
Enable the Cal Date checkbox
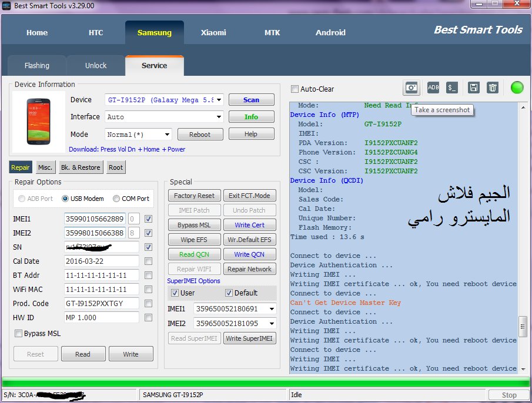pos(148,261)
